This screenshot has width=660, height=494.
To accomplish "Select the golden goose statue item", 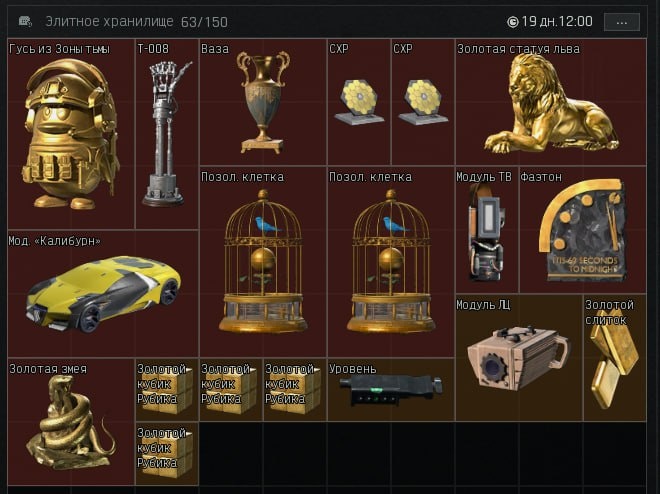I will coord(71,134).
